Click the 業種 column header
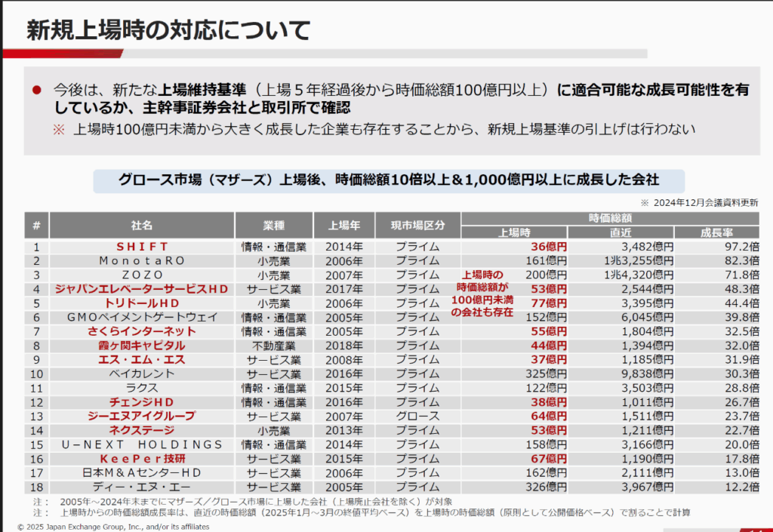The width and height of the screenshot is (773, 532). pyautogui.click(x=274, y=226)
